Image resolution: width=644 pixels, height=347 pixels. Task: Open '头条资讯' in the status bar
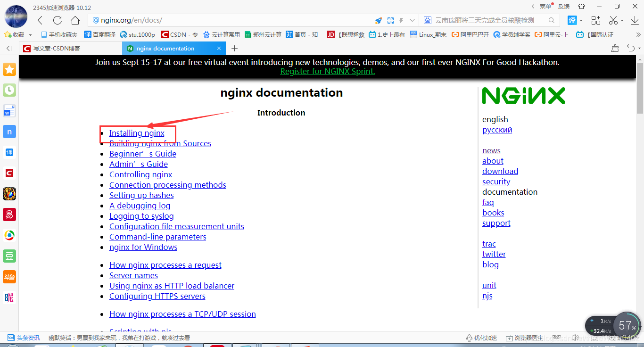coord(24,338)
